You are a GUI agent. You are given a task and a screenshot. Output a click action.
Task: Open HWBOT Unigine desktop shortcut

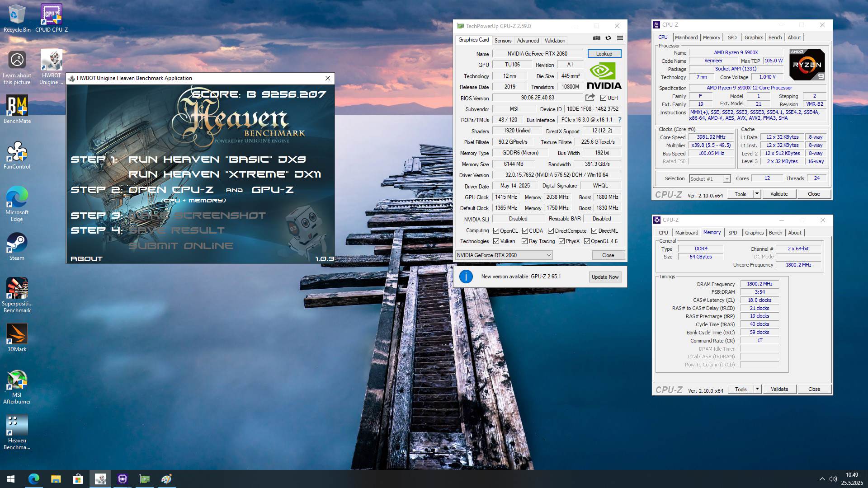51,67
